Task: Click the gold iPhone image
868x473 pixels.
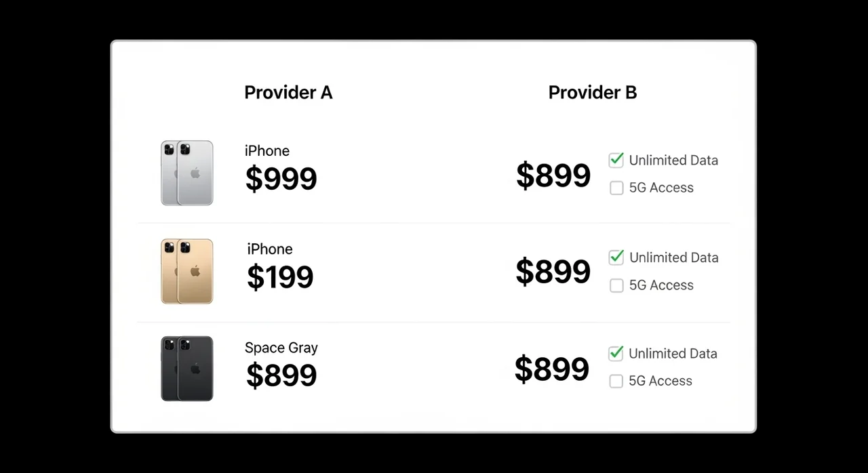Action: coord(187,271)
